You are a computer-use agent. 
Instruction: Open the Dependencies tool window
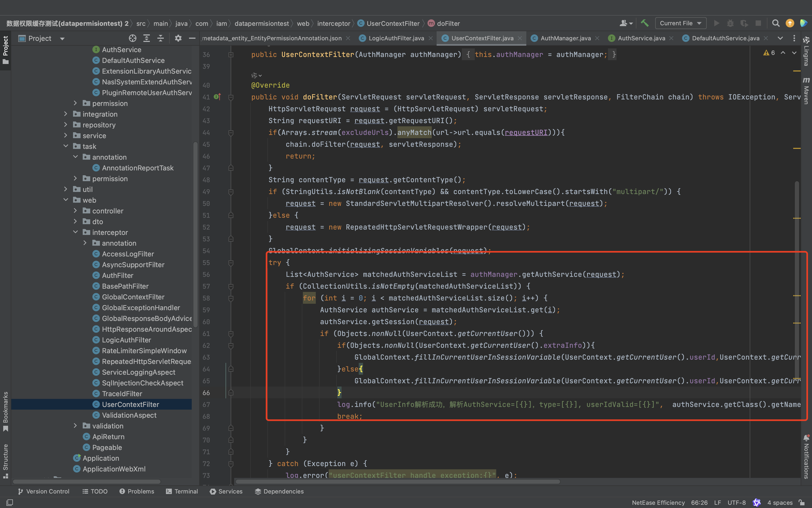[279, 491]
